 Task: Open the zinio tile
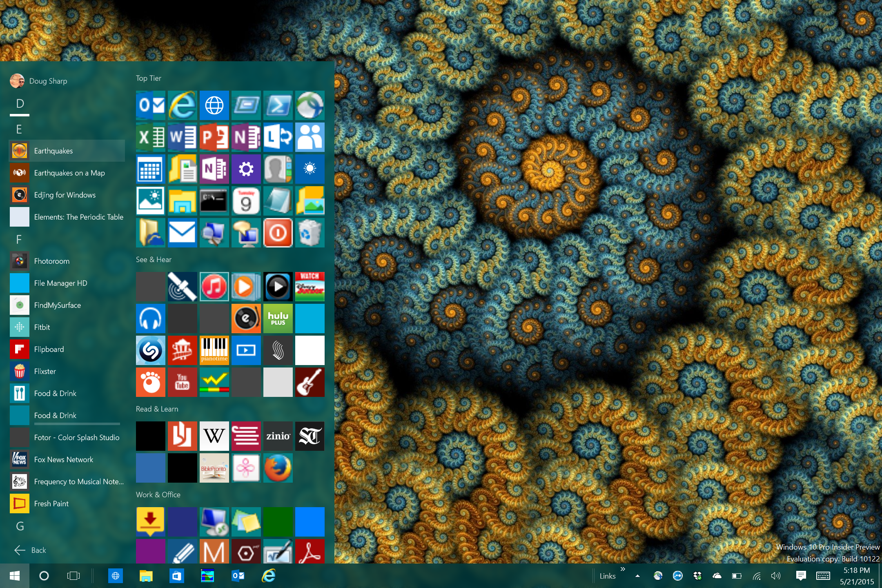pyautogui.click(x=278, y=436)
